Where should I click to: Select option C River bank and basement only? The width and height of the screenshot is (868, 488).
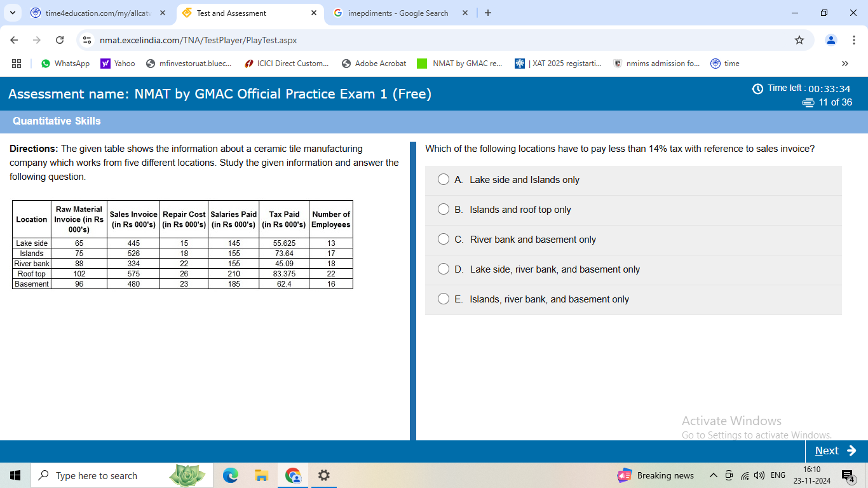click(444, 240)
